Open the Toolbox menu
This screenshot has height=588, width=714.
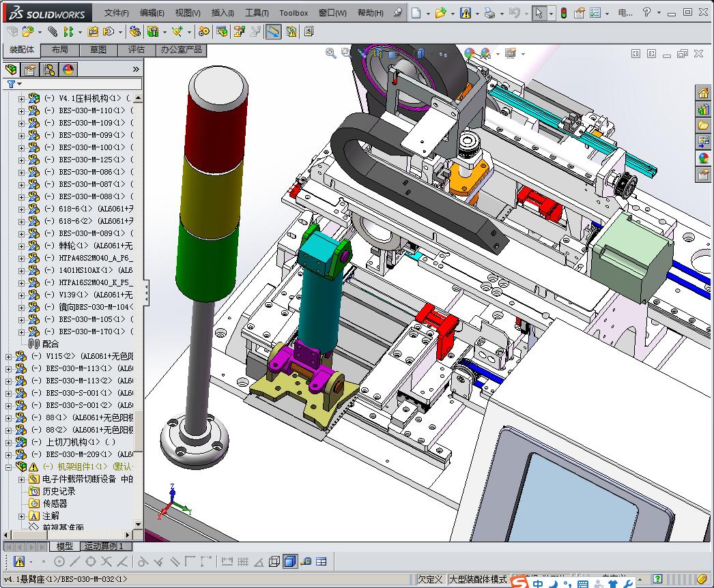tap(294, 13)
